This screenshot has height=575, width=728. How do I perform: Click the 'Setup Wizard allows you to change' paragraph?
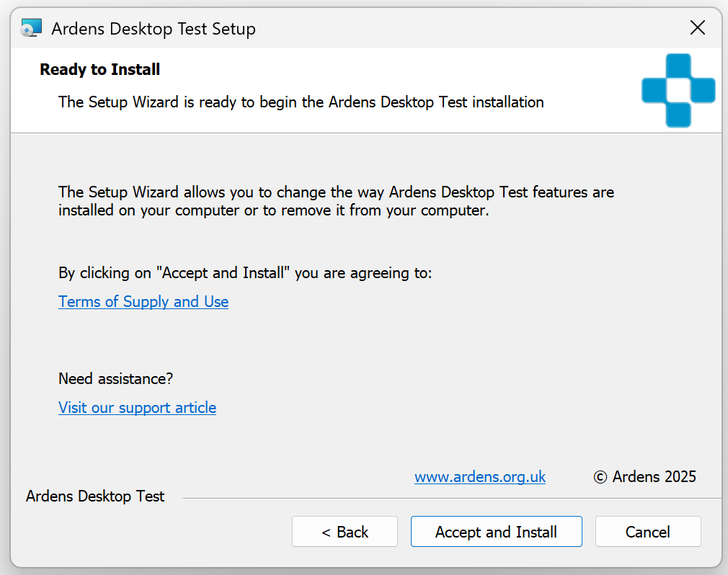click(336, 201)
